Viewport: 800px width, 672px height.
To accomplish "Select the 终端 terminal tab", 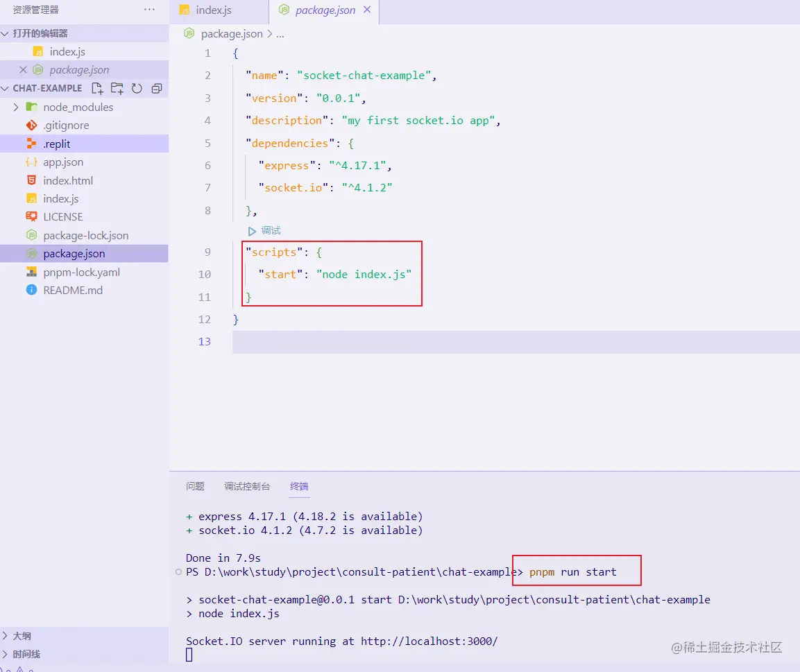I will click(x=299, y=486).
